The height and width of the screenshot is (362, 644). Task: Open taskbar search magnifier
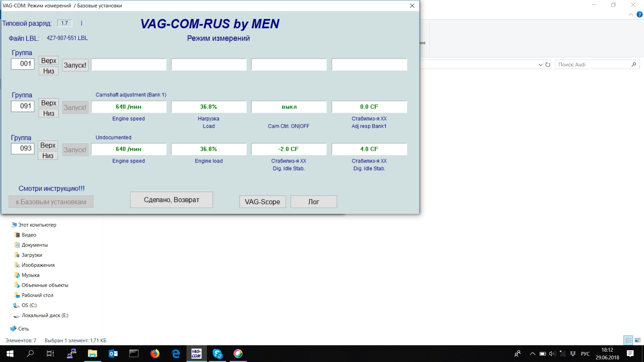[30, 354]
